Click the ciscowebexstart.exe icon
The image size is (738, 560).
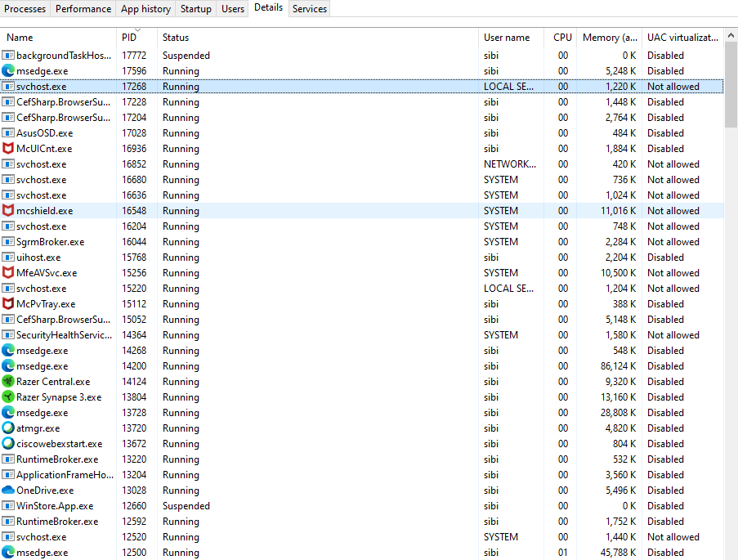pyautogui.click(x=8, y=444)
